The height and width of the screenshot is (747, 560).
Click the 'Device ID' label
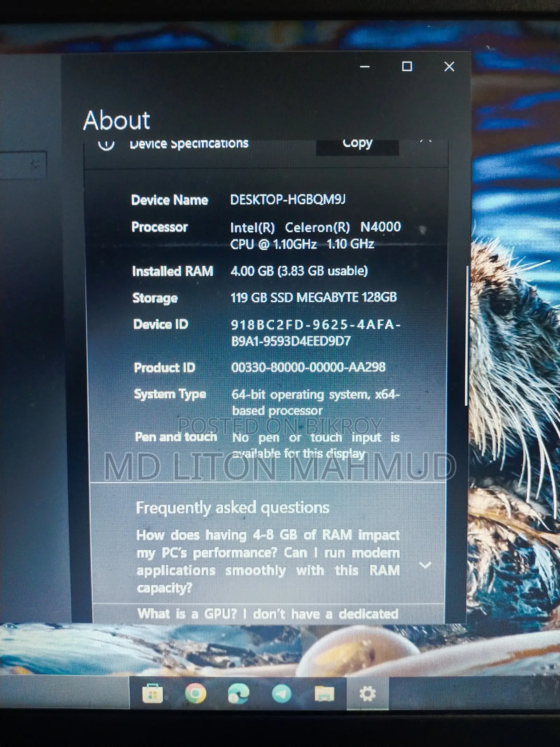161,324
